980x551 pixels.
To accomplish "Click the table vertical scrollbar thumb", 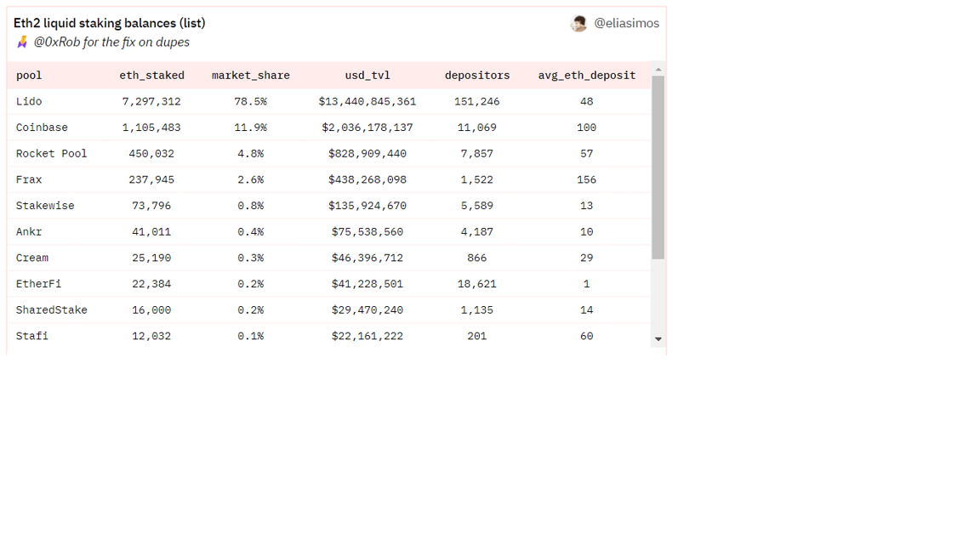I will pos(658,168).
